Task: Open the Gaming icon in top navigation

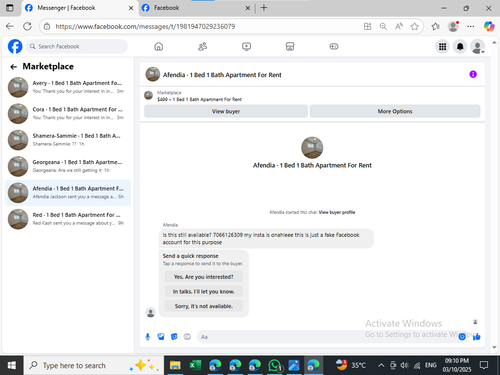Action: coord(334,46)
